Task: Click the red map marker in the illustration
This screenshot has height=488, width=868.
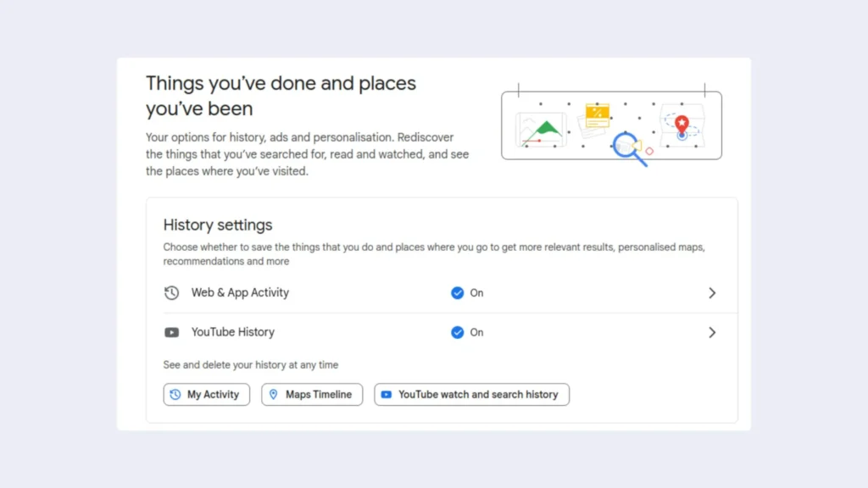Action: (x=683, y=125)
